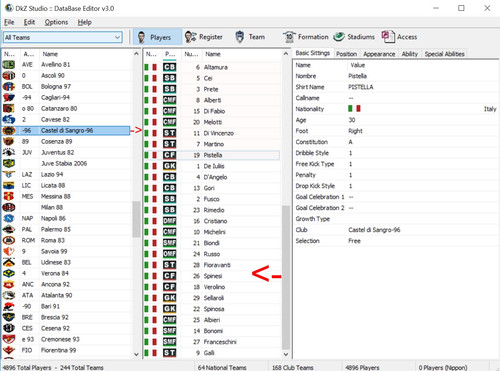Click the Constitution value A
This screenshot has width=500, height=371.
tap(350, 142)
